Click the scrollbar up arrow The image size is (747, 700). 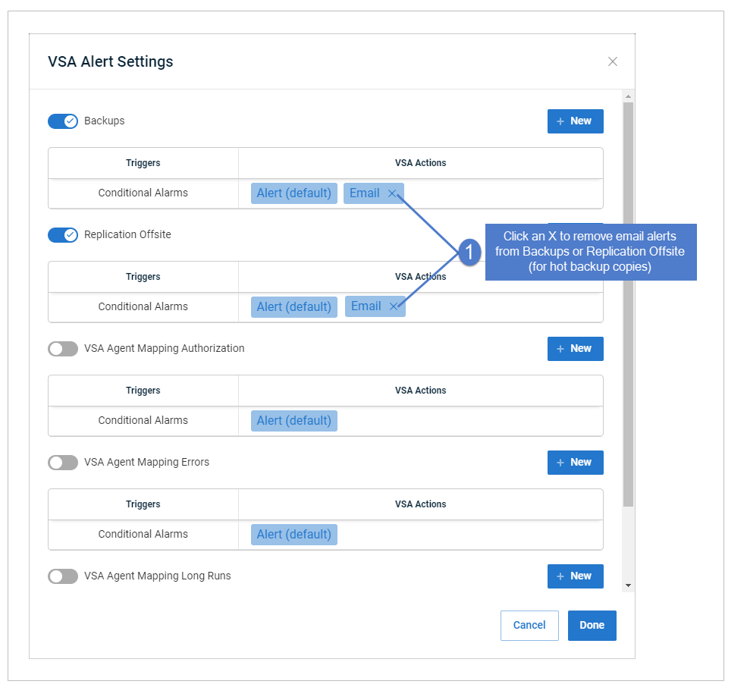coord(628,96)
